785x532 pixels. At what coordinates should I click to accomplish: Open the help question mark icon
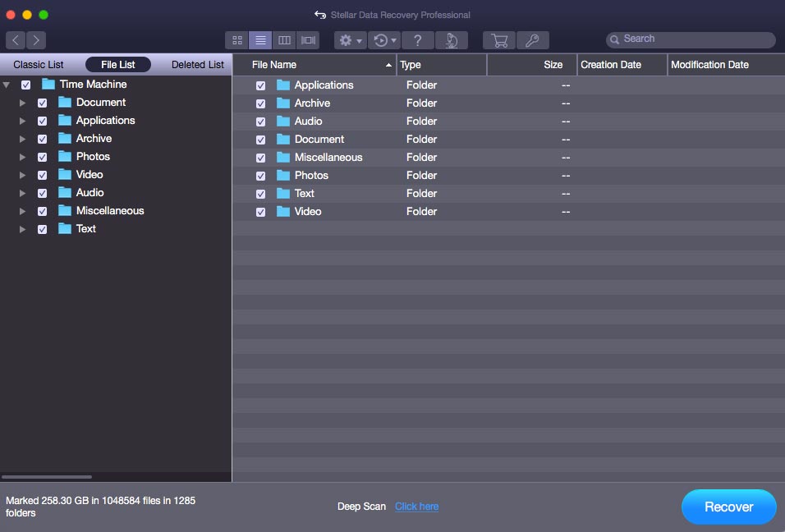(x=418, y=40)
